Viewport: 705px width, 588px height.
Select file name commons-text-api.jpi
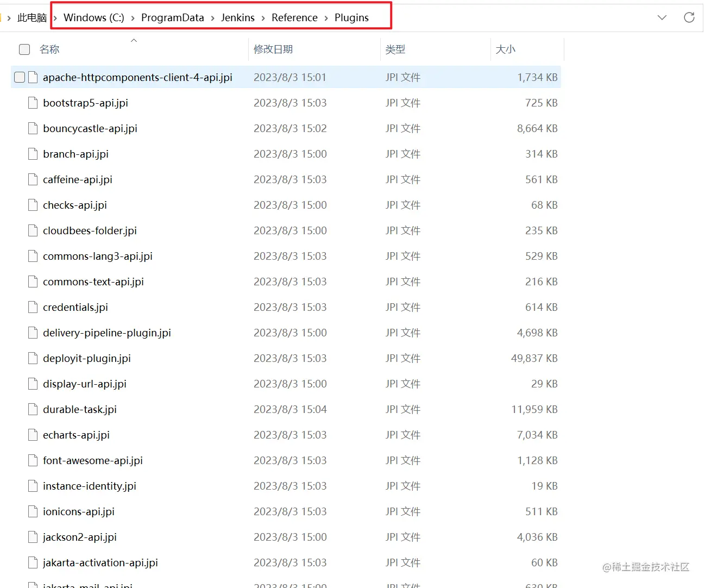click(93, 282)
